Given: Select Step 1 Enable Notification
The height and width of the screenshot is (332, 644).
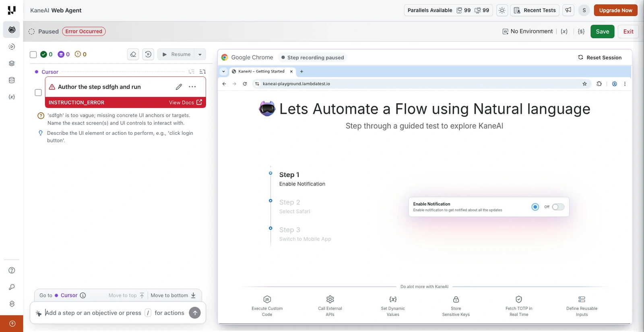Looking at the screenshot, I should point(302,179).
